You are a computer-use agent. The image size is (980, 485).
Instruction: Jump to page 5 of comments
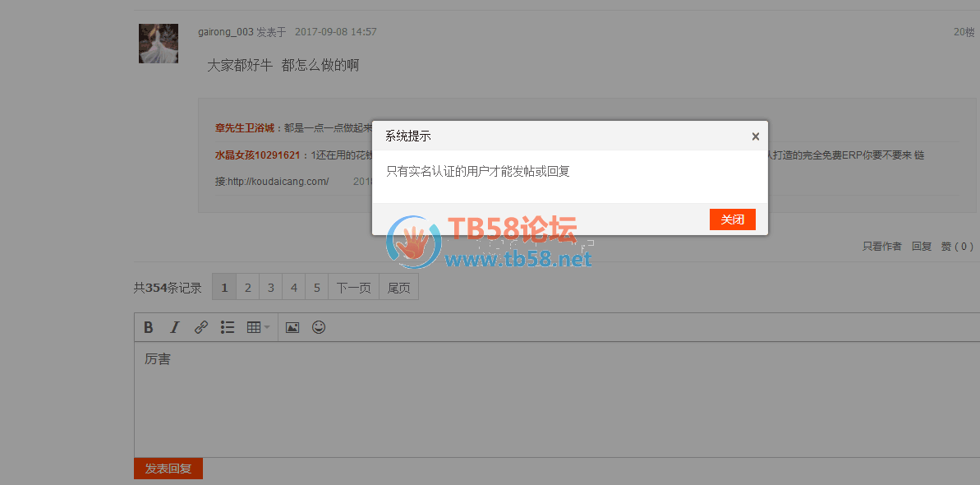[317, 288]
